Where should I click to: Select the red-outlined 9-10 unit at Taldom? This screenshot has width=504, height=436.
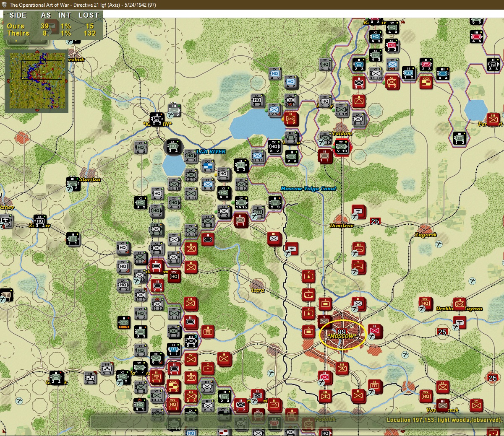click(342, 147)
